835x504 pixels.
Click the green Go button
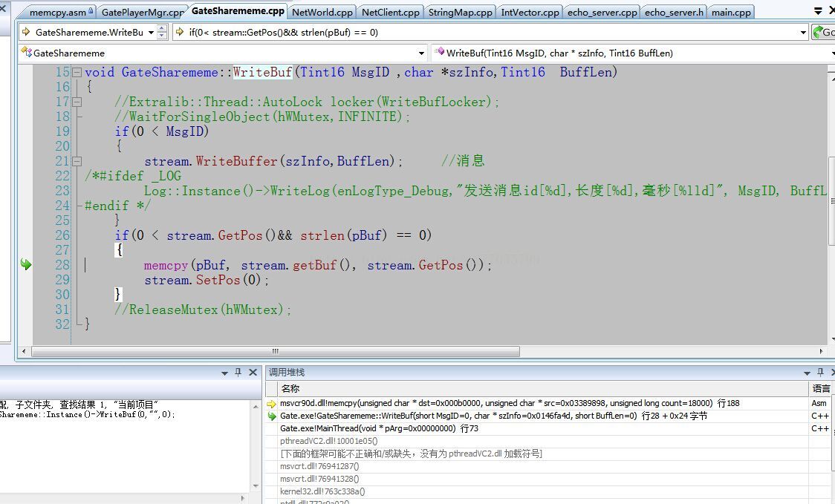(823, 33)
